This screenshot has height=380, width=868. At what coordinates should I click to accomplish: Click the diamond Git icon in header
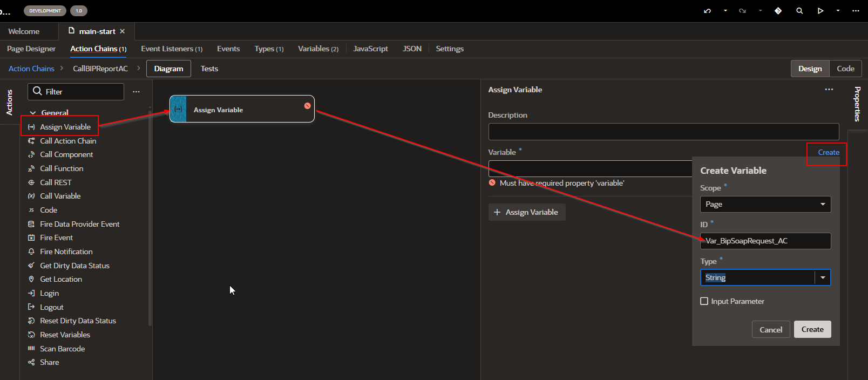[x=778, y=11]
